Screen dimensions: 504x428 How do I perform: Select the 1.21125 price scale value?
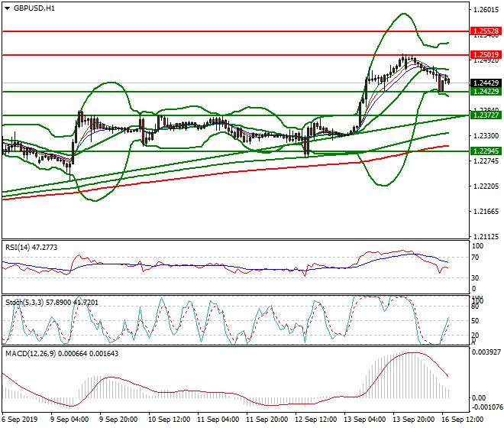(x=486, y=236)
